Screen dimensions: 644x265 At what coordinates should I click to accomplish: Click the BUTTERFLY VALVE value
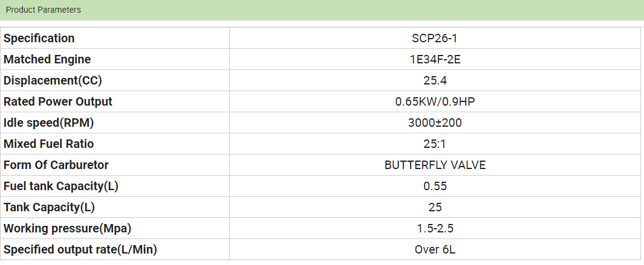[x=435, y=165]
